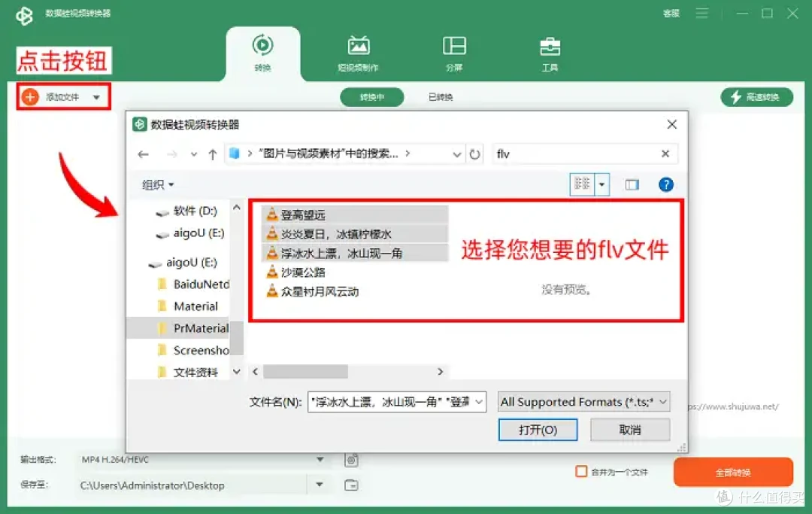Toggle the preview pane button

coord(632,184)
